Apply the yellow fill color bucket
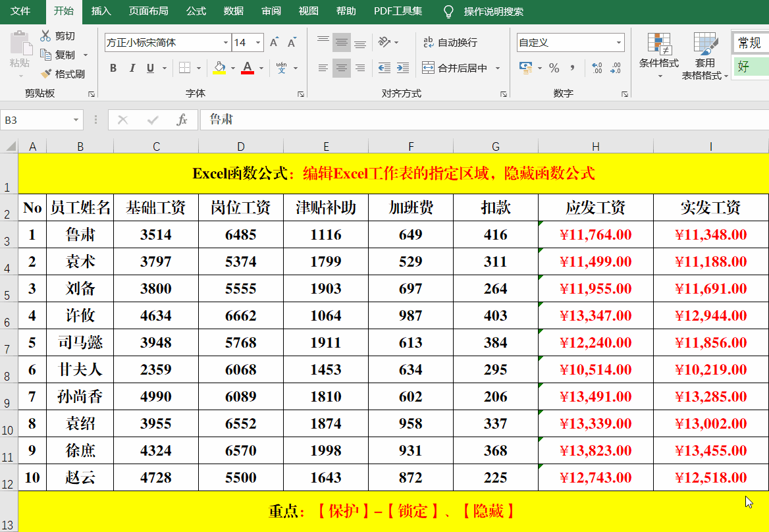The width and height of the screenshot is (769, 532). pos(219,68)
